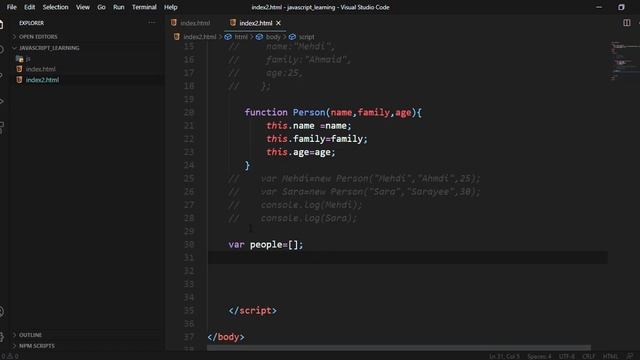
Task: Click the word Person in function declaration
Action: [x=309, y=112]
